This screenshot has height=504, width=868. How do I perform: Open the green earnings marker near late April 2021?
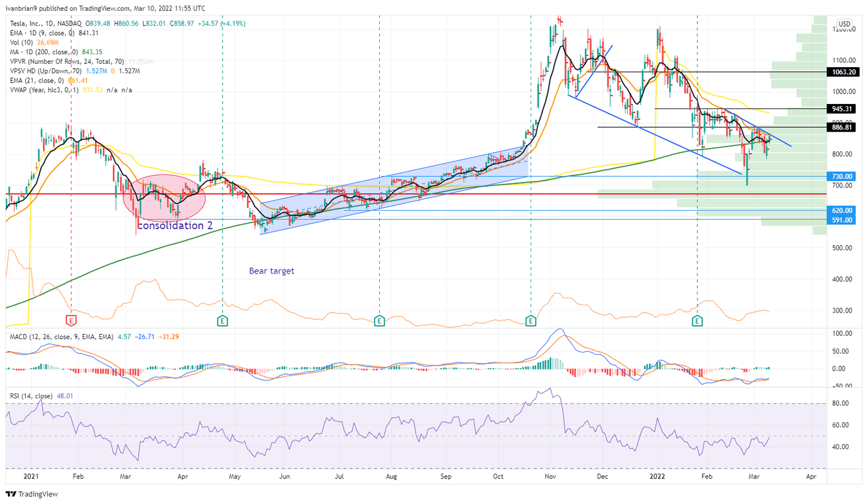(x=223, y=321)
